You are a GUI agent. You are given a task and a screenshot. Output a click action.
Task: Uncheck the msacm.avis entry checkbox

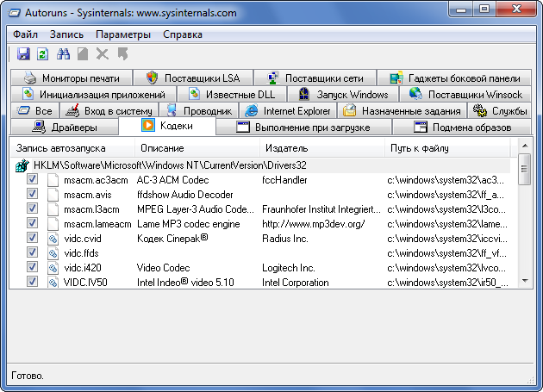click(32, 194)
